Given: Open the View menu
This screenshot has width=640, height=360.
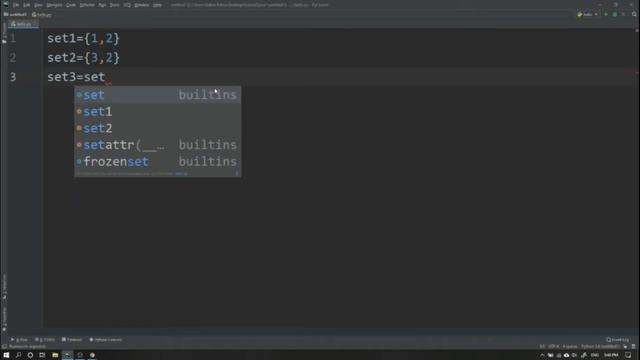Looking at the screenshot, I should pos(38,5).
